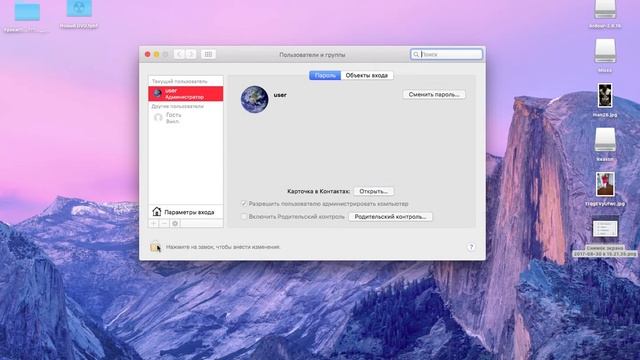Click the Карточка в Контактах label
The height and width of the screenshot is (360, 640).
318,191
